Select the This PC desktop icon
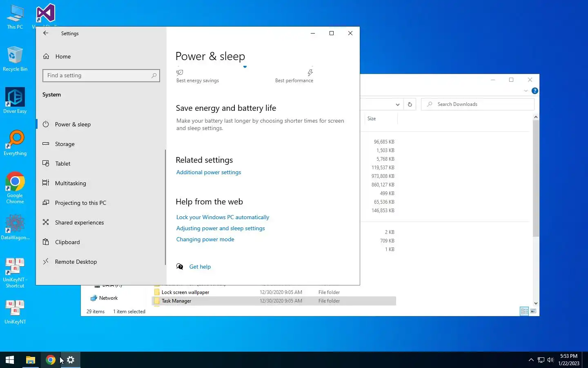 coord(15,17)
